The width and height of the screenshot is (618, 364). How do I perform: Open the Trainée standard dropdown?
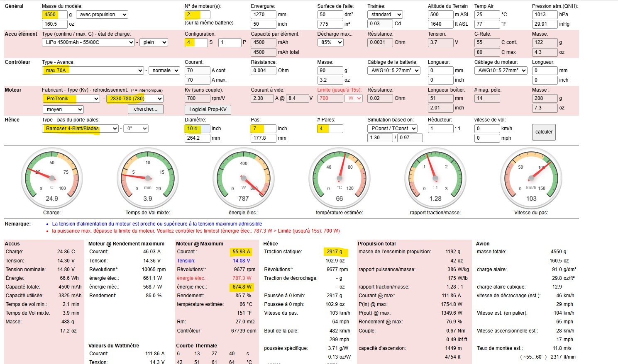384,15
